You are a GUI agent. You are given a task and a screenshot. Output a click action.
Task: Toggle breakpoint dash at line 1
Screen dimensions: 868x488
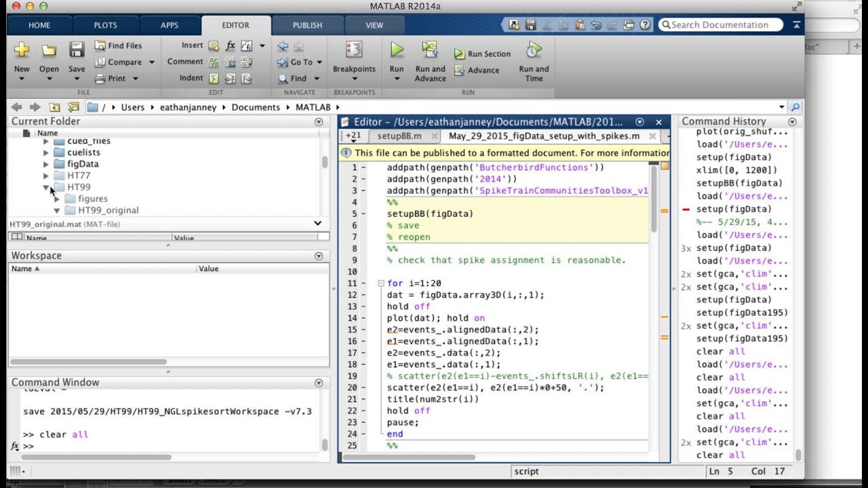pos(363,167)
